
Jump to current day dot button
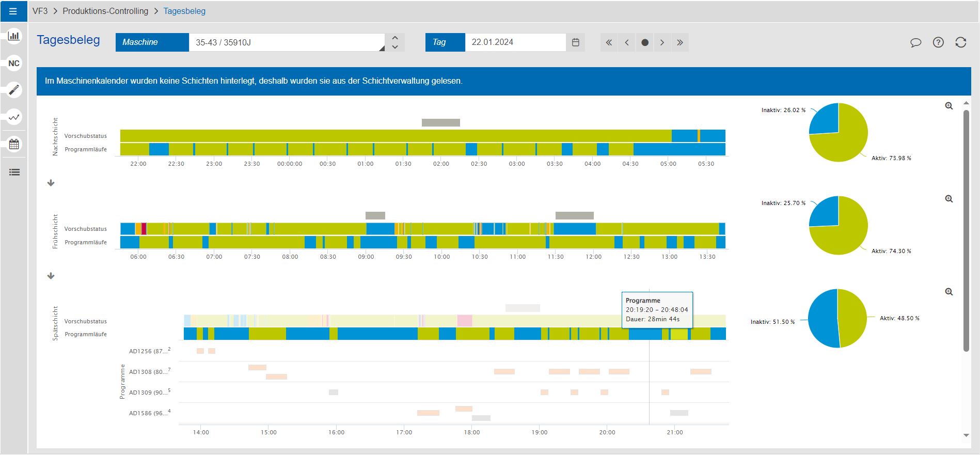click(644, 42)
